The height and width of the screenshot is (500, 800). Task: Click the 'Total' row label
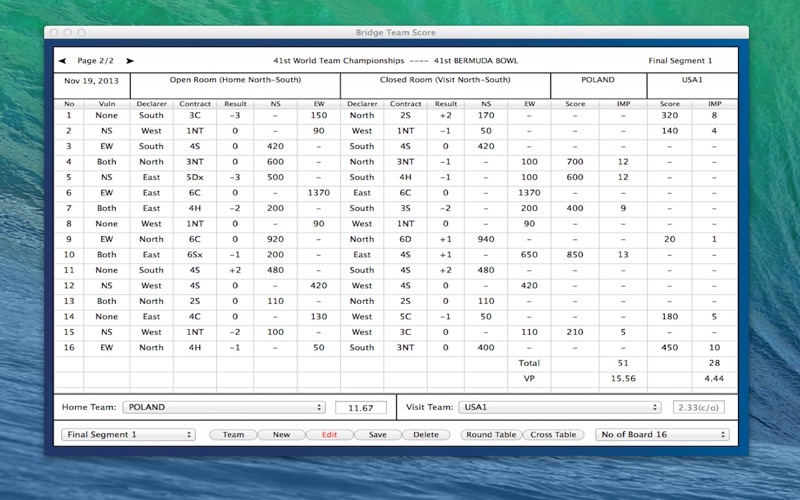coord(529,363)
